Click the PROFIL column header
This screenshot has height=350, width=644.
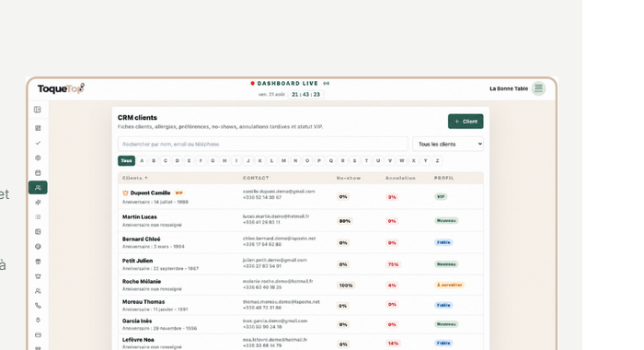click(x=444, y=178)
